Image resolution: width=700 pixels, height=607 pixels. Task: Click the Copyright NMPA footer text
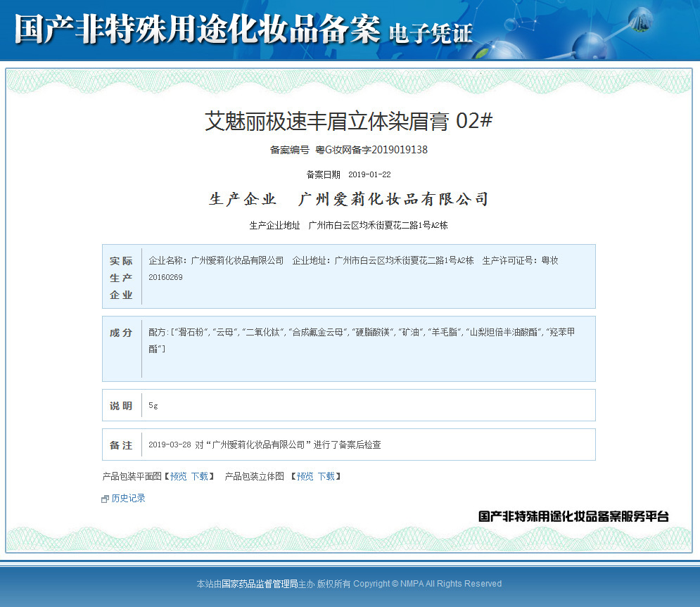pyautogui.click(x=427, y=583)
